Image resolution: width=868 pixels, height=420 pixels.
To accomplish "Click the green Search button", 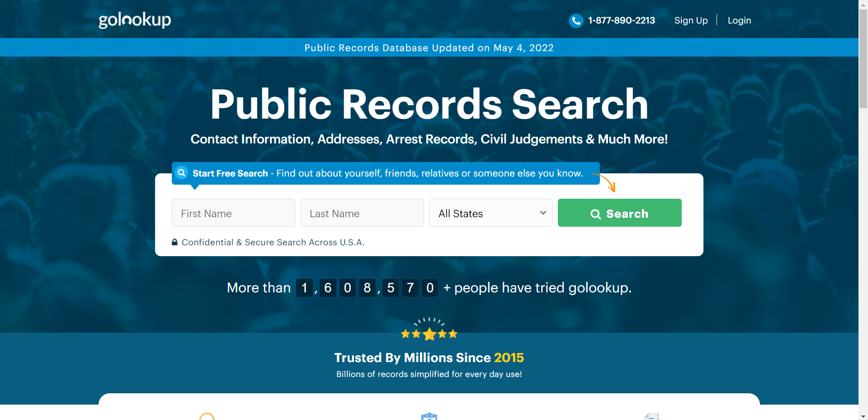I will 619,213.
